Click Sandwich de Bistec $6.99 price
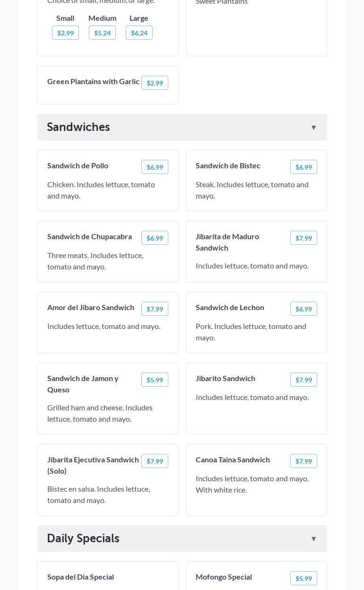 (x=303, y=167)
